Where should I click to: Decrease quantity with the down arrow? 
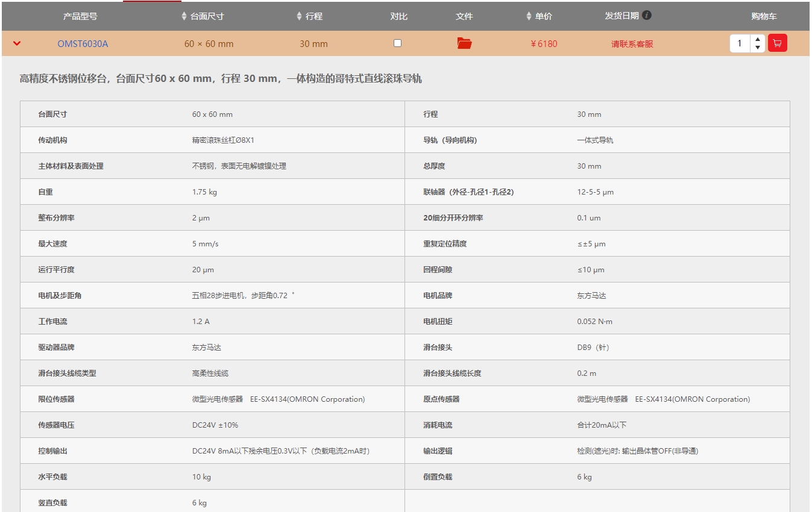(x=758, y=48)
